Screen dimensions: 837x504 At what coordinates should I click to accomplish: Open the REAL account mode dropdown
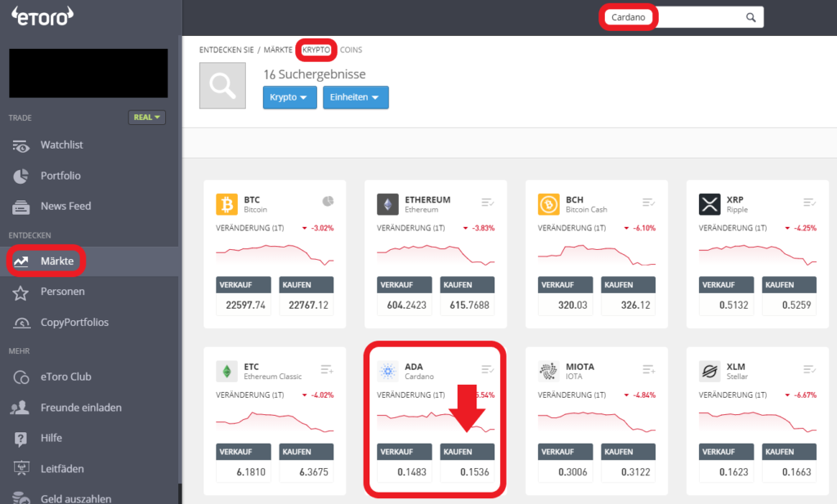(147, 118)
